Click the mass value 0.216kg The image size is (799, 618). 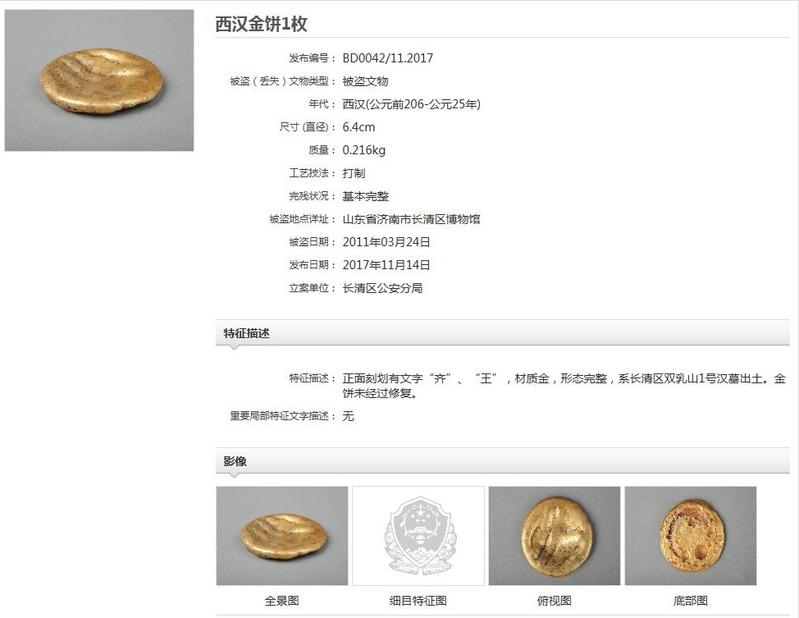click(x=364, y=150)
